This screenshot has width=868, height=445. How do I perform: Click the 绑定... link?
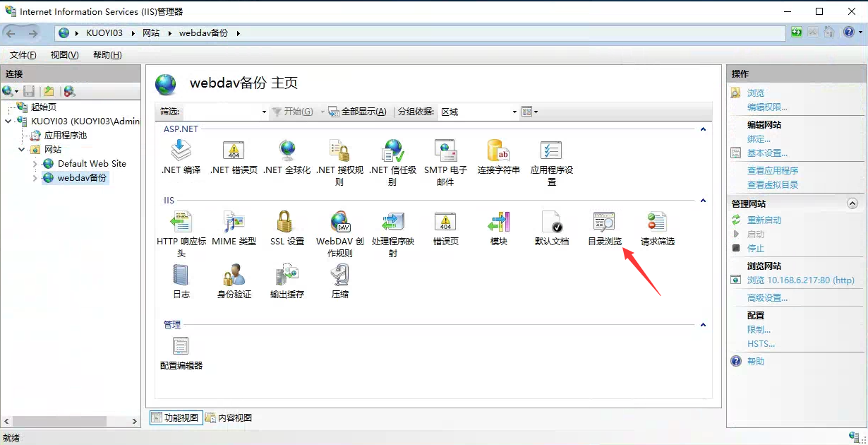click(759, 139)
